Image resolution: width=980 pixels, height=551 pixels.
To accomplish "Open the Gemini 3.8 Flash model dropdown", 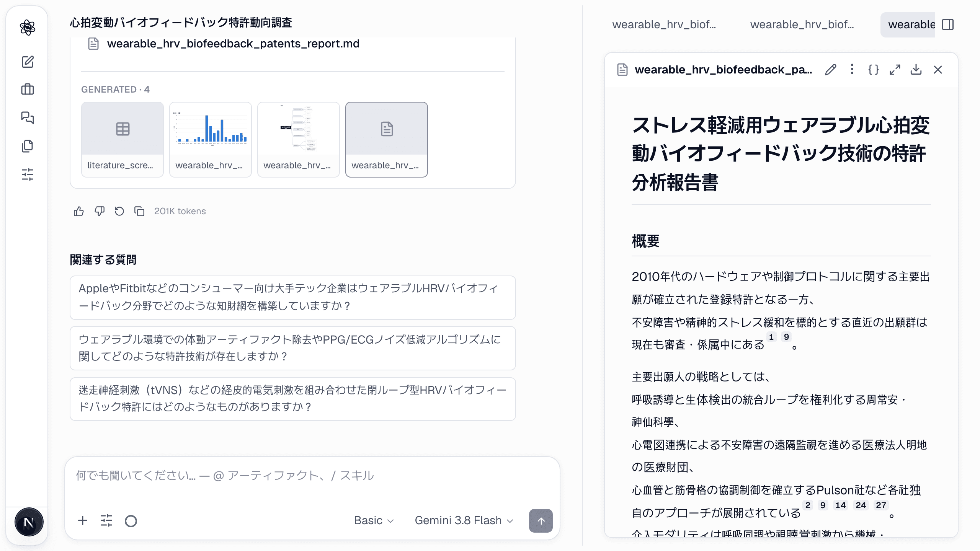I will (x=464, y=520).
